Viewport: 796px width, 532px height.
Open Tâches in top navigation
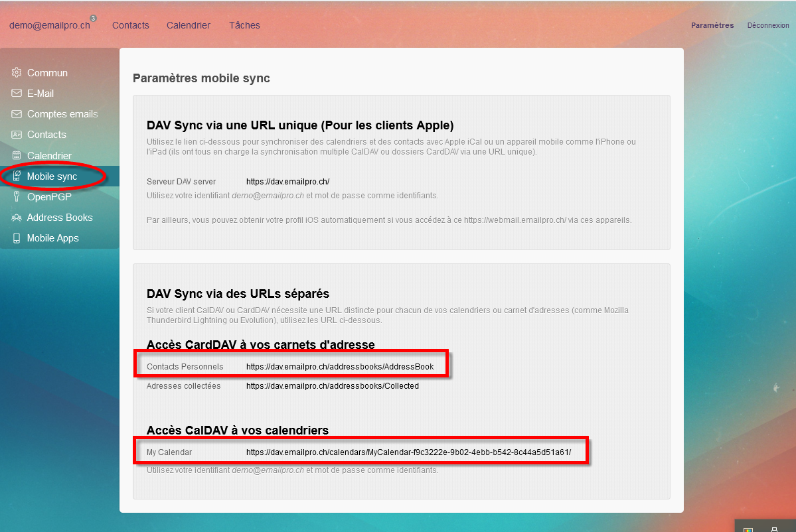tap(244, 25)
